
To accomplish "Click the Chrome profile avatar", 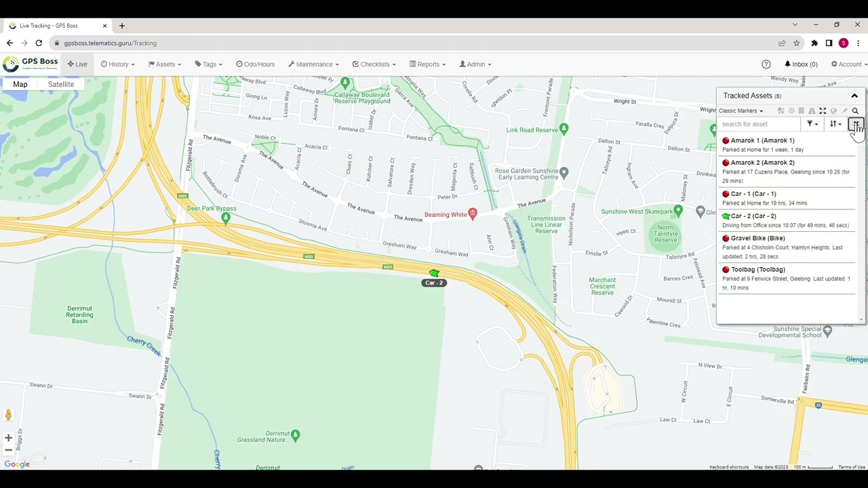I will pyautogui.click(x=844, y=43).
